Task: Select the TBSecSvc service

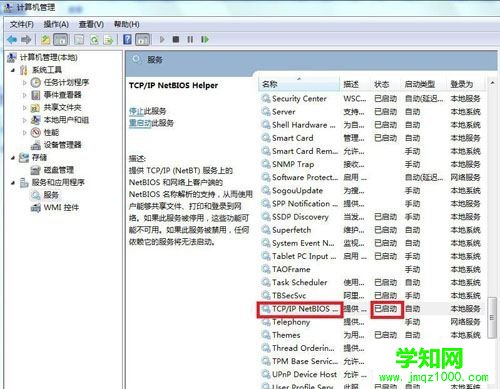Action: 371,296
